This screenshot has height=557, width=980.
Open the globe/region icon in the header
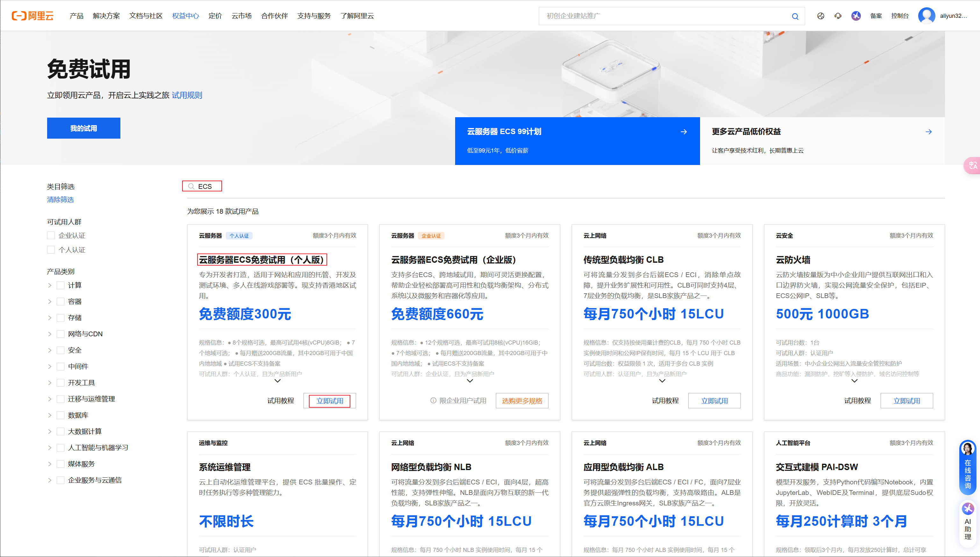click(x=820, y=16)
